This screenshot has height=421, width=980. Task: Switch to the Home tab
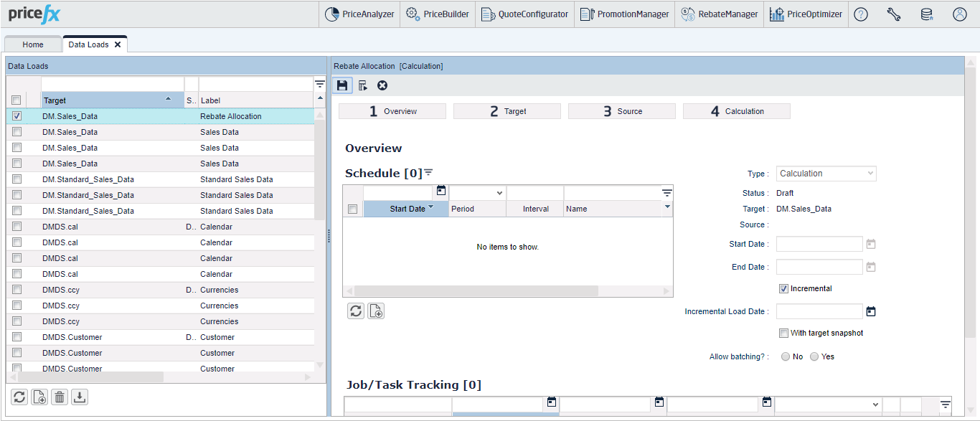[33, 44]
